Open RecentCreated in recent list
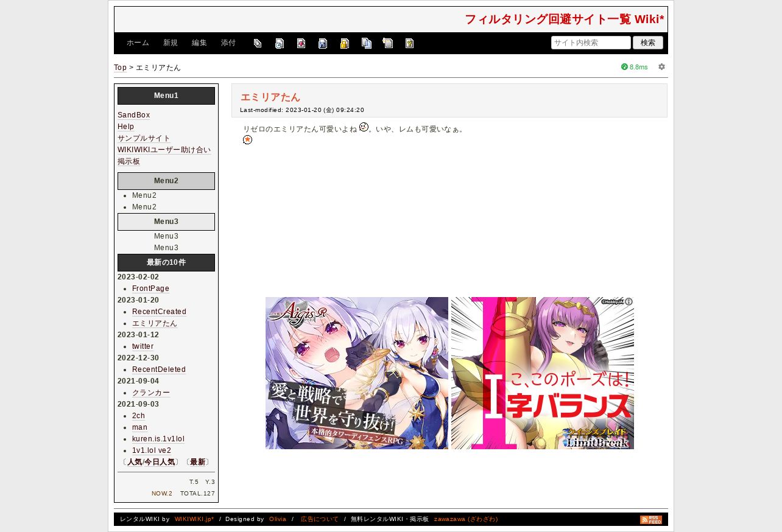The image size is (782, 532). point(159,312)
